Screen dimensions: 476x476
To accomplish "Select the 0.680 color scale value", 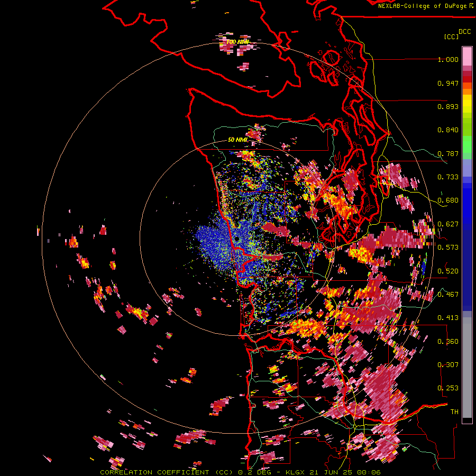I will tap(448, 200).
